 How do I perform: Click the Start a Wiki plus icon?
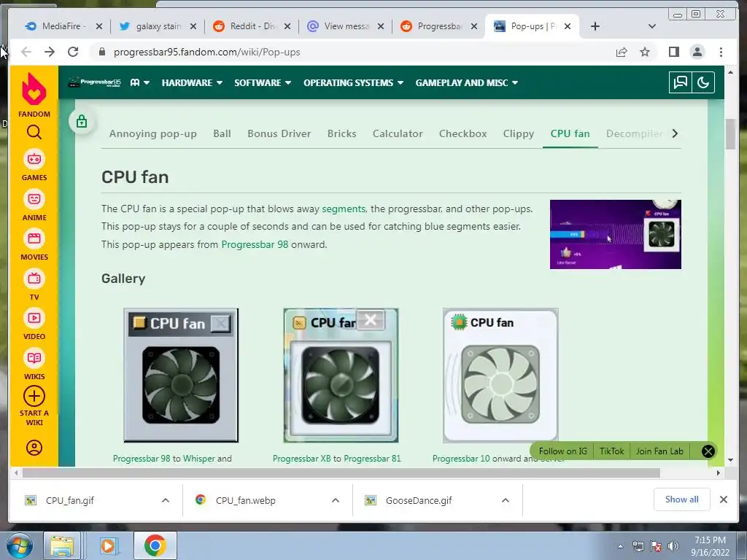(x=34, y=396)
